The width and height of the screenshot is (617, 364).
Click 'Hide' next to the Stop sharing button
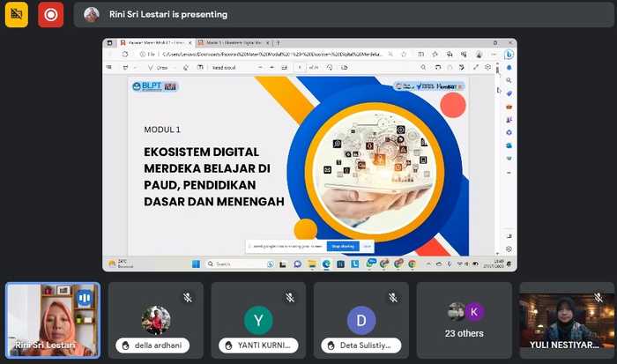(368, 247)
